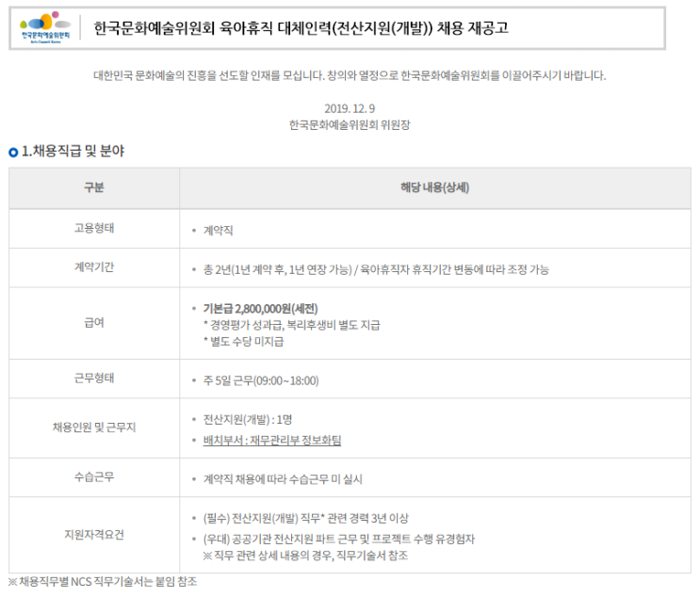Select the date 2019. 12. 9
This screenshot has height=597, width=700.
(350, 108)
